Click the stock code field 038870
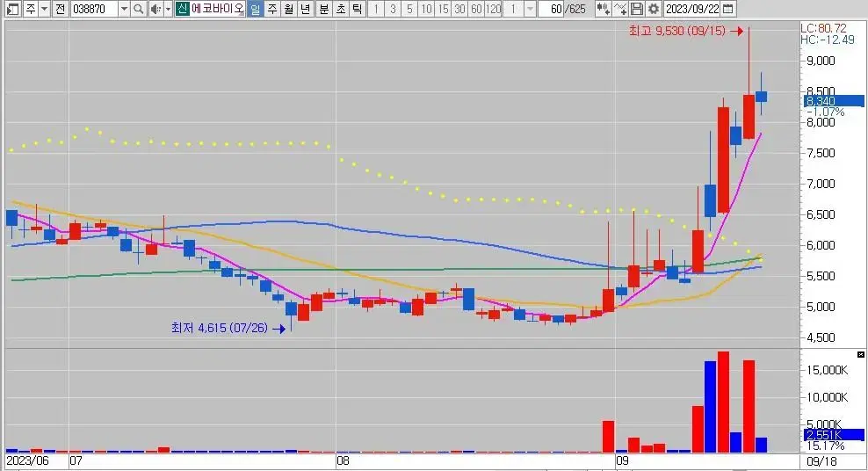868x471 pixels. (x=94, y=9)
